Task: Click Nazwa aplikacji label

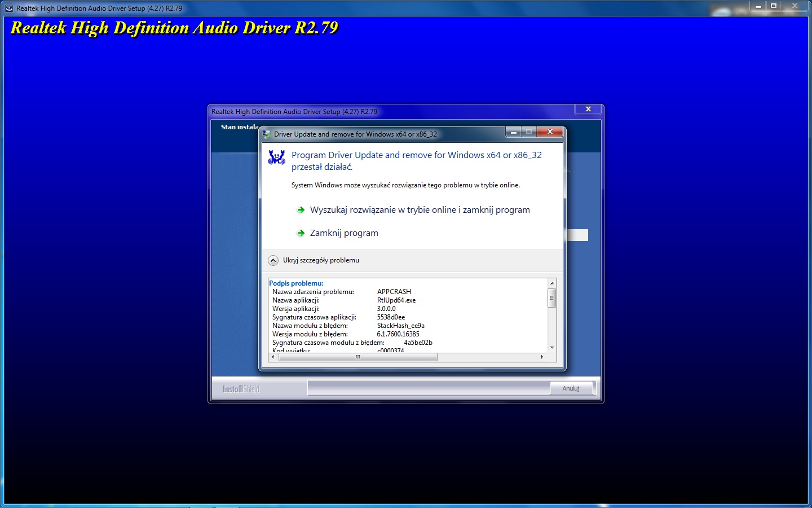Action: pyautogui.click(x=296, y=300)
